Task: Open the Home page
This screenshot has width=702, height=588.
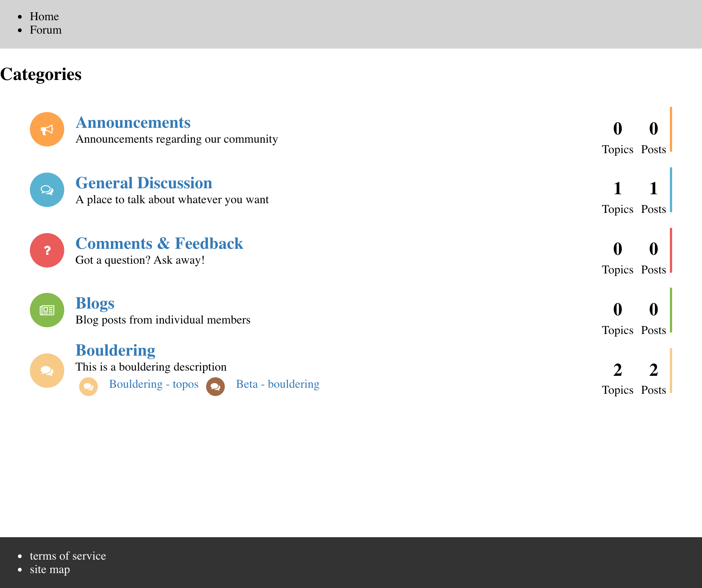Action: [x=44, y=16]
